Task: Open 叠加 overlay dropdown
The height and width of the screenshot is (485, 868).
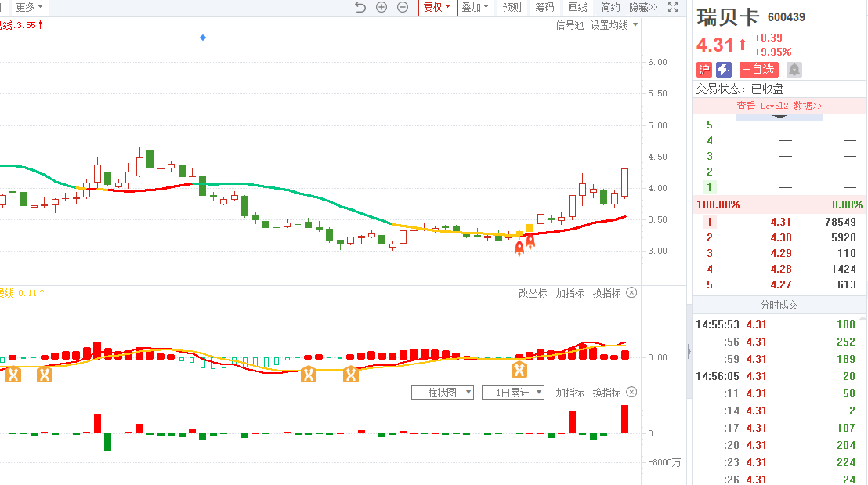Action: (x=475, y=7)
